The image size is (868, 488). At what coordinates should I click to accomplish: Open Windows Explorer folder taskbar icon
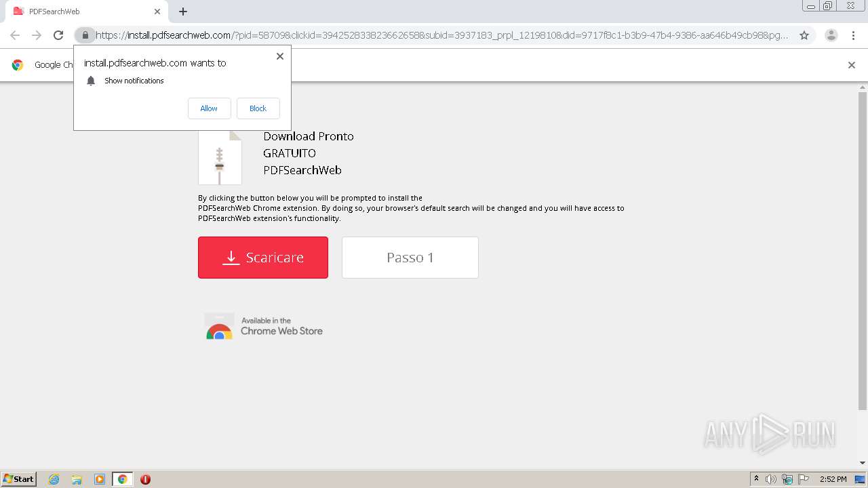pos(77,479)
